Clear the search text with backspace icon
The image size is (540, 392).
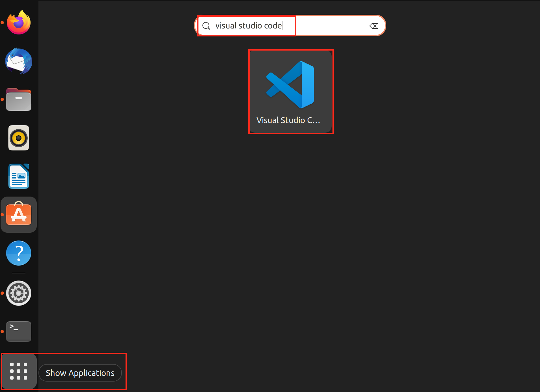click(374, 26)
